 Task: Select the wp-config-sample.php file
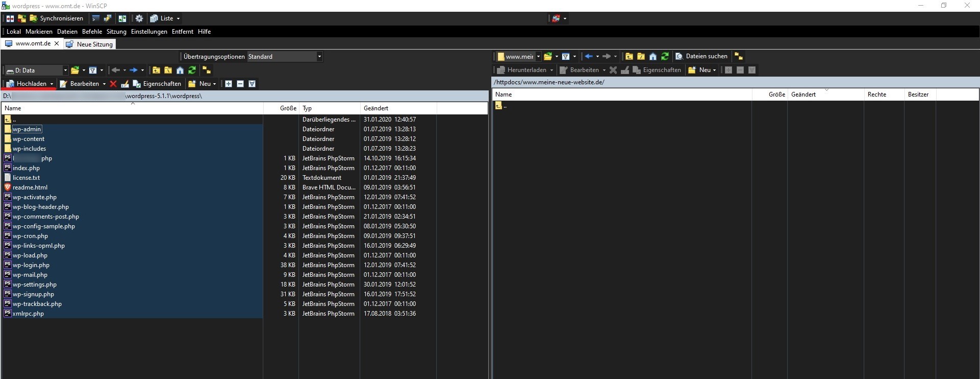pos(44,226)
